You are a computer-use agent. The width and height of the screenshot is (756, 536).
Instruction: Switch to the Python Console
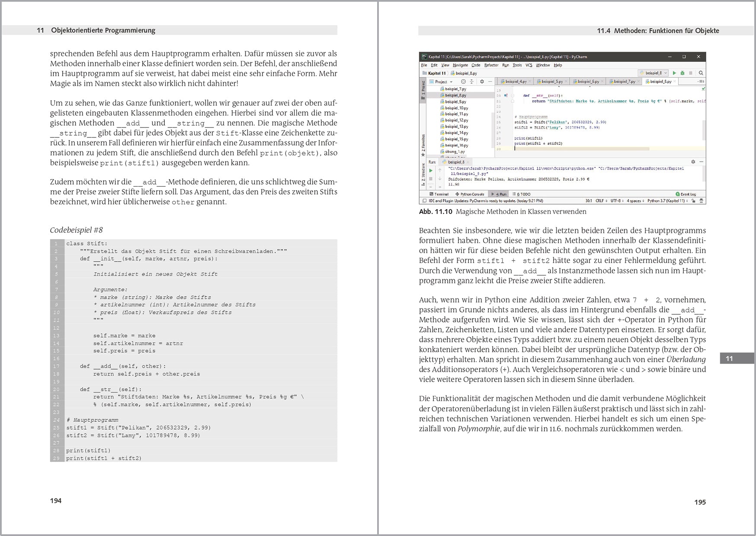[469, 194]
